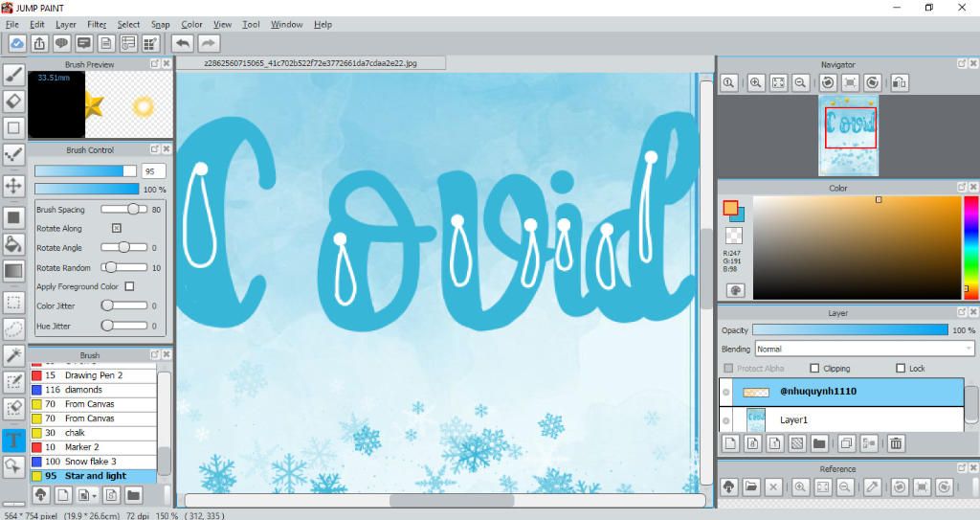980x520 pixels.
Task: Add a new layer in Layer panel
Action: coord(730,443)
